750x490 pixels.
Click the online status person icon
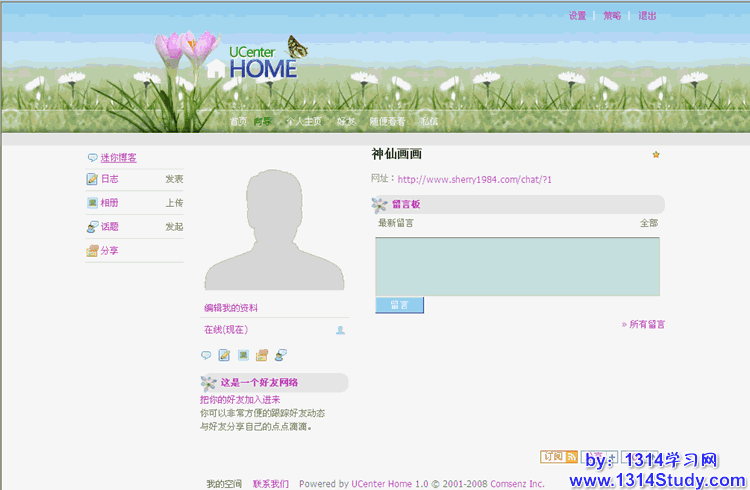pyautogui.click(x=340, y=330)
